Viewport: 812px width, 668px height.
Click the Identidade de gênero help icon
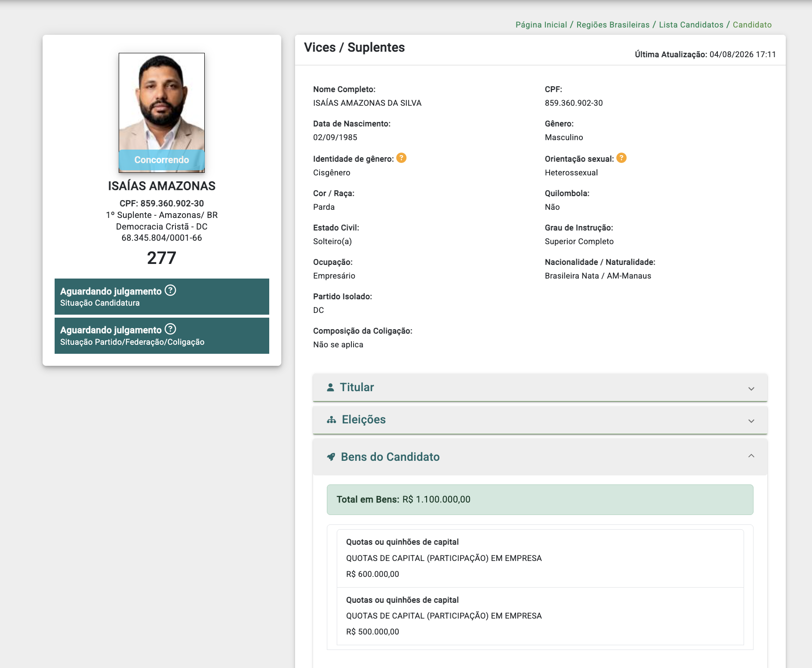(x=401, y=158)
